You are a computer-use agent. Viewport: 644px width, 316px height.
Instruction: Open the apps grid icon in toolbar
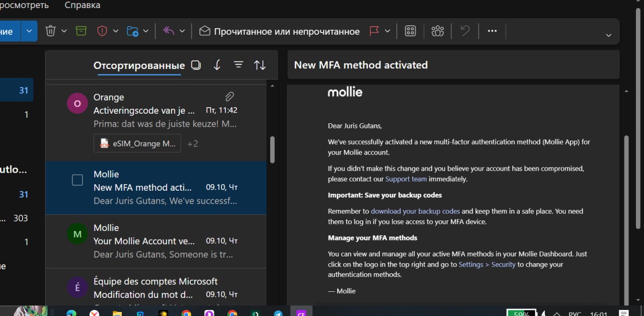click(411, 31)
